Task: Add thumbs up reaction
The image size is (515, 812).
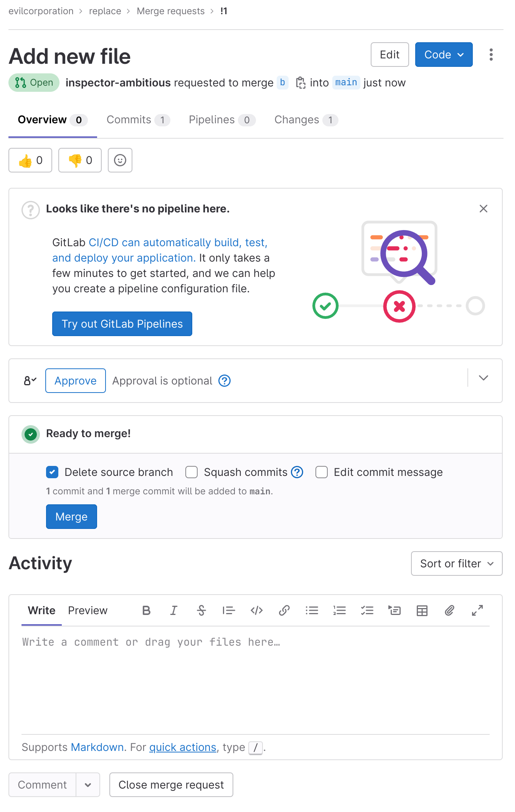Action: click(30, 160)
